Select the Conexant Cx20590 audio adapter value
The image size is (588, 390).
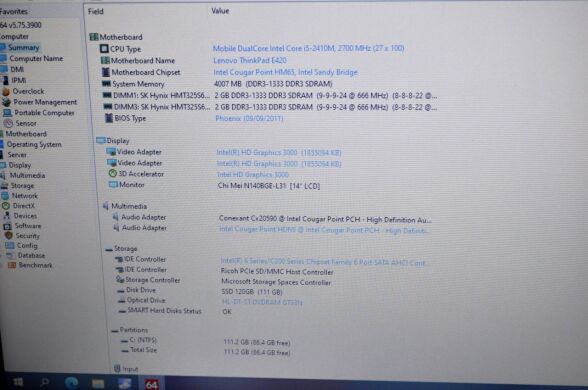(325, 219)
